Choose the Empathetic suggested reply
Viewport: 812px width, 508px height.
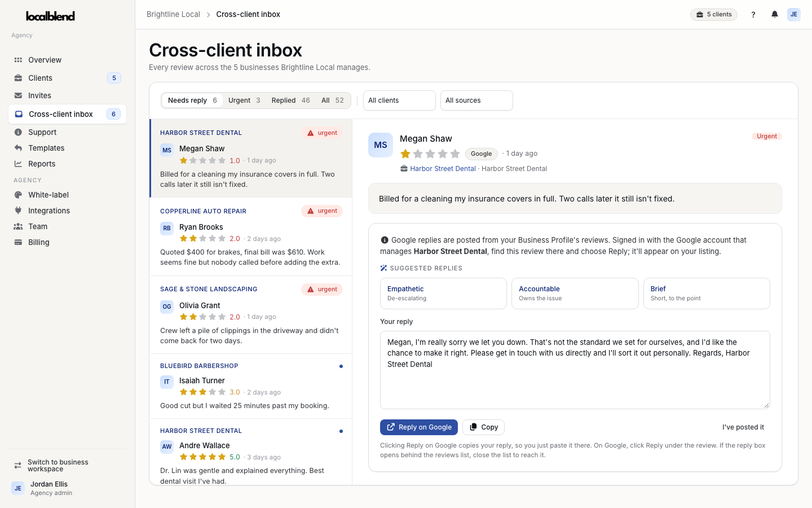click(443, 294)
